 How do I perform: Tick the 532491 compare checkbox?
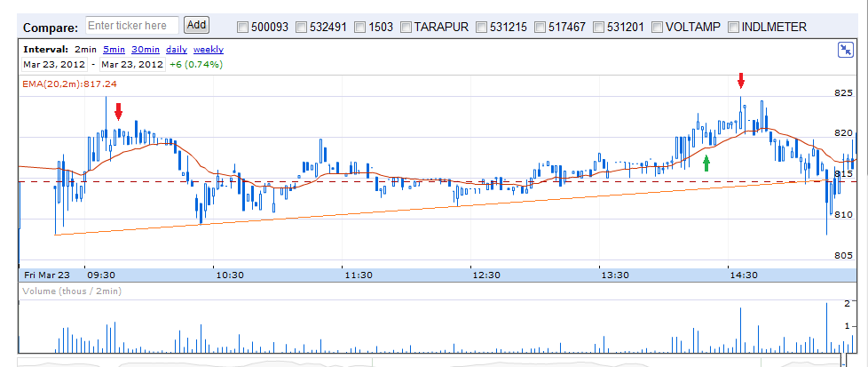pyautogui.click(x=301, y=27)
